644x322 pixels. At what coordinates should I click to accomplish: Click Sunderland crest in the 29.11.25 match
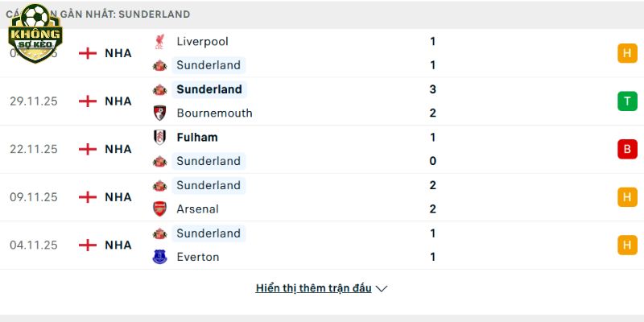click(159, 89)
